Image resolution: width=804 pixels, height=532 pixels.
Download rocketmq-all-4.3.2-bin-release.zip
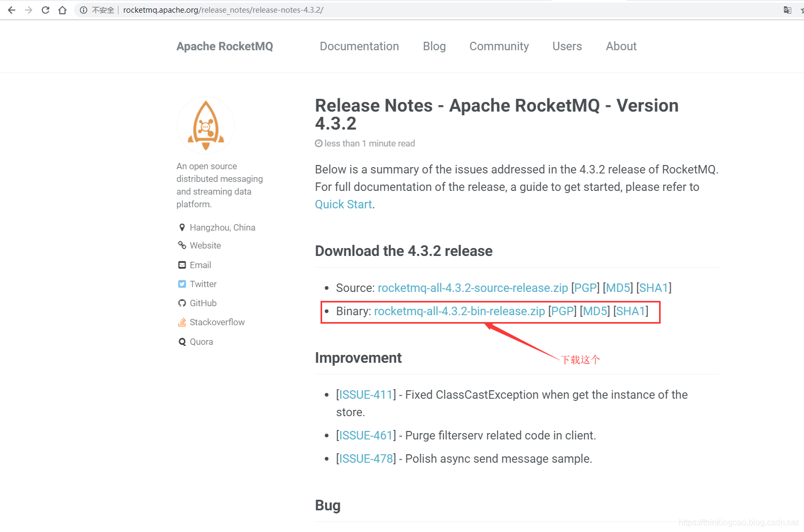click(x=459, y=311)
